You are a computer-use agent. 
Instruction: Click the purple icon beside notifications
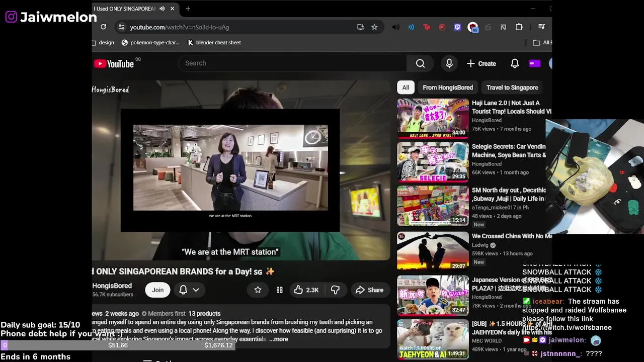[534, 63]
